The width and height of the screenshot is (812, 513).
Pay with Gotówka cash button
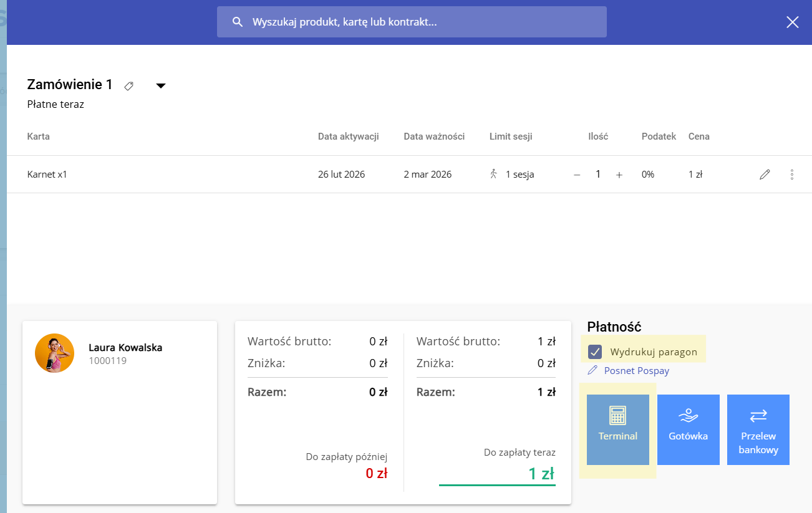[x=688, y=429]
